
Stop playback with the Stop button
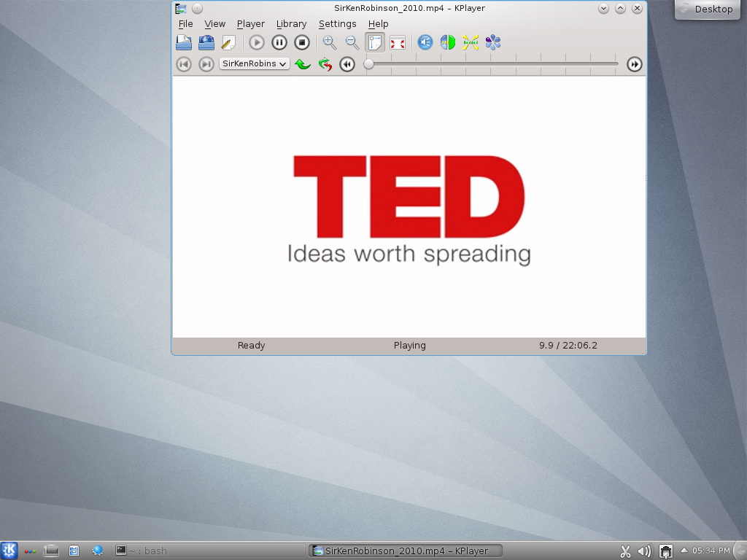pos(301,42)
